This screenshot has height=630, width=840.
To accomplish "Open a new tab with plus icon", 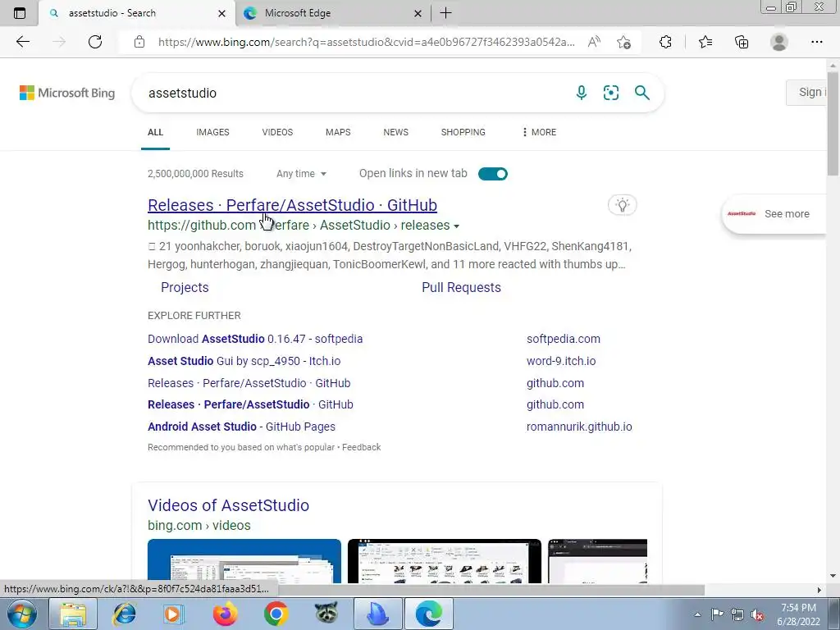I will [445, 13].
